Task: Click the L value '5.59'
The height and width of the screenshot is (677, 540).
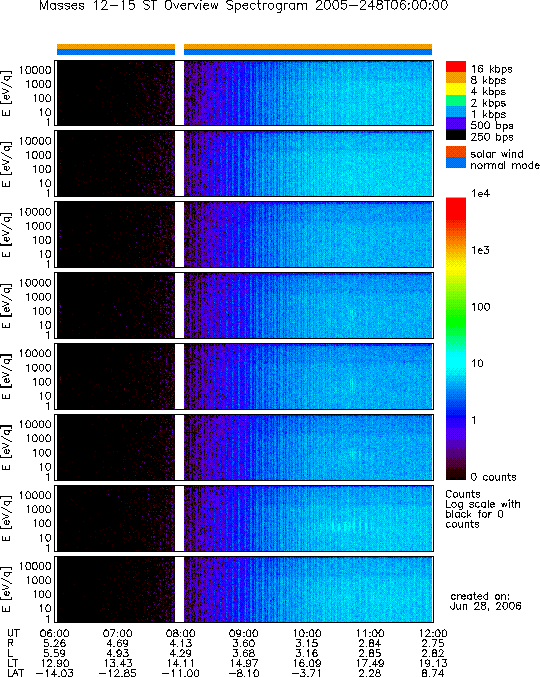Action: [54, 653]
